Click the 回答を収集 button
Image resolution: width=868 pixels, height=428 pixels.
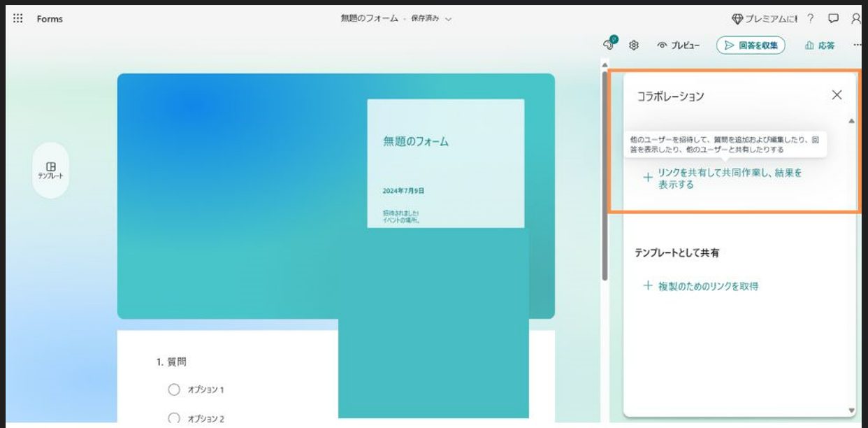pos(751,44)
